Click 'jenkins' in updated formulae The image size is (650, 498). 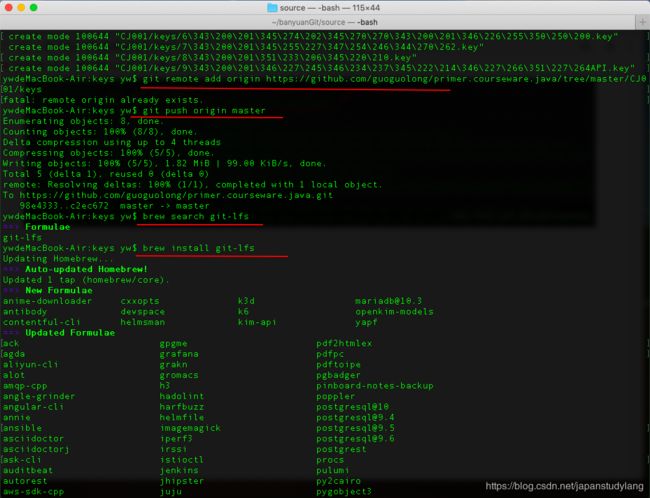coord(179,470)
